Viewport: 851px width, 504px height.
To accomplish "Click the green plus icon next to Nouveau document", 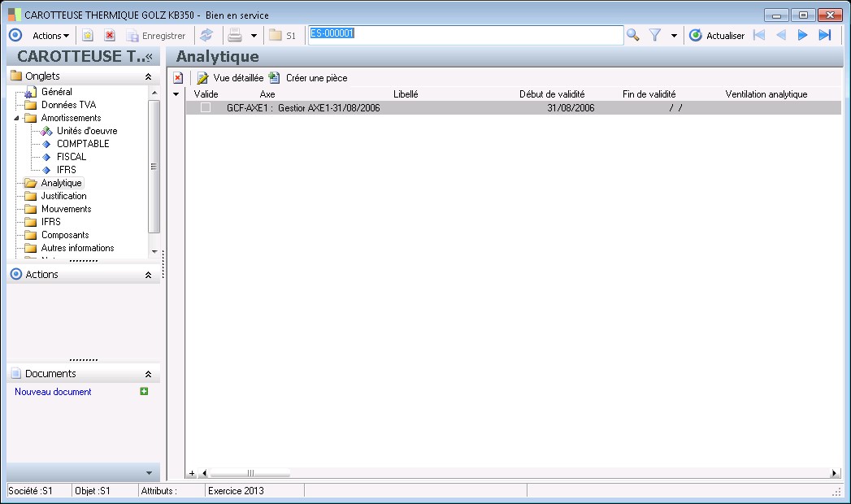I will 144,391.
